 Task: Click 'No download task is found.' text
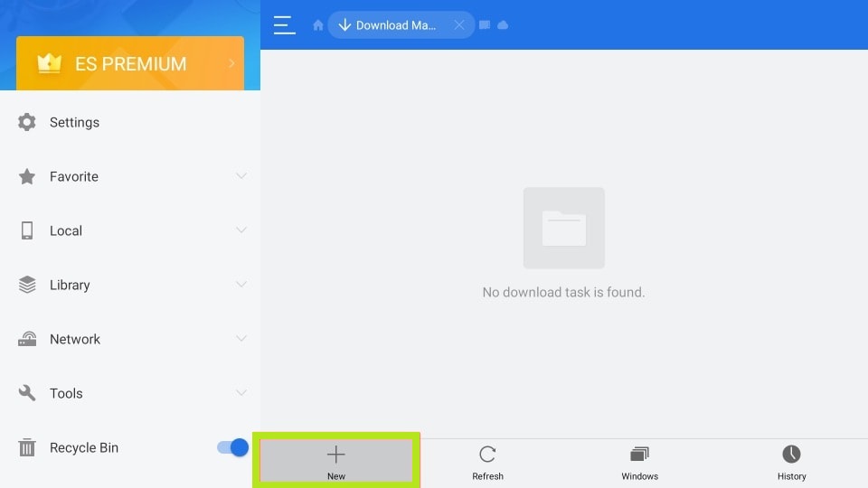pyautogui.click(x=563, y=292)
